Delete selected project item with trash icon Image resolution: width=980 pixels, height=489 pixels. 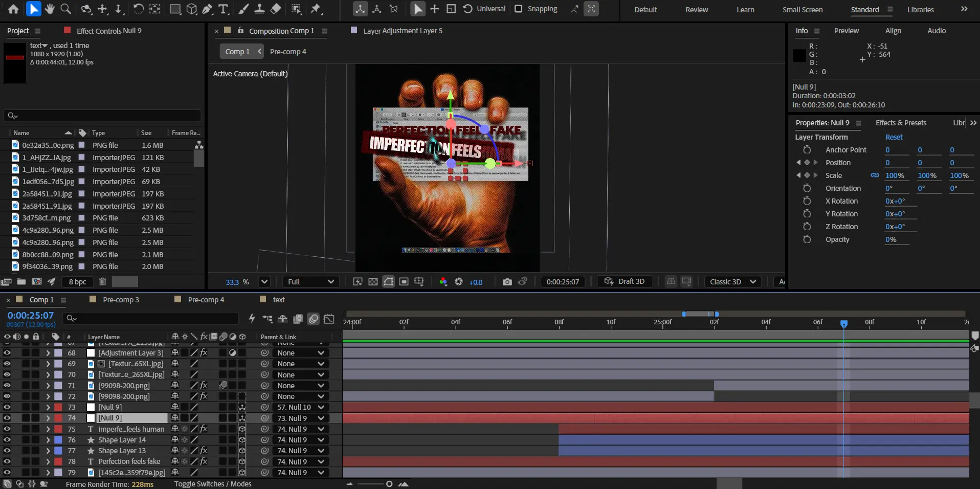coord(102,282)
